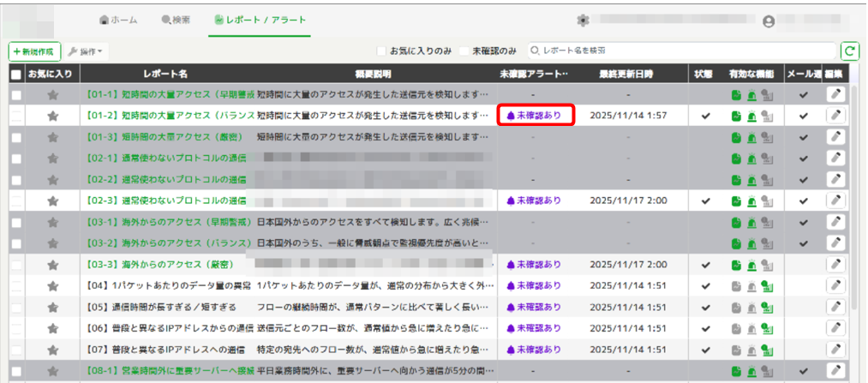The width and height of the screenshot is (868, 383).
Task: Open the user account profile icon
Action: (x=769, y=21)
